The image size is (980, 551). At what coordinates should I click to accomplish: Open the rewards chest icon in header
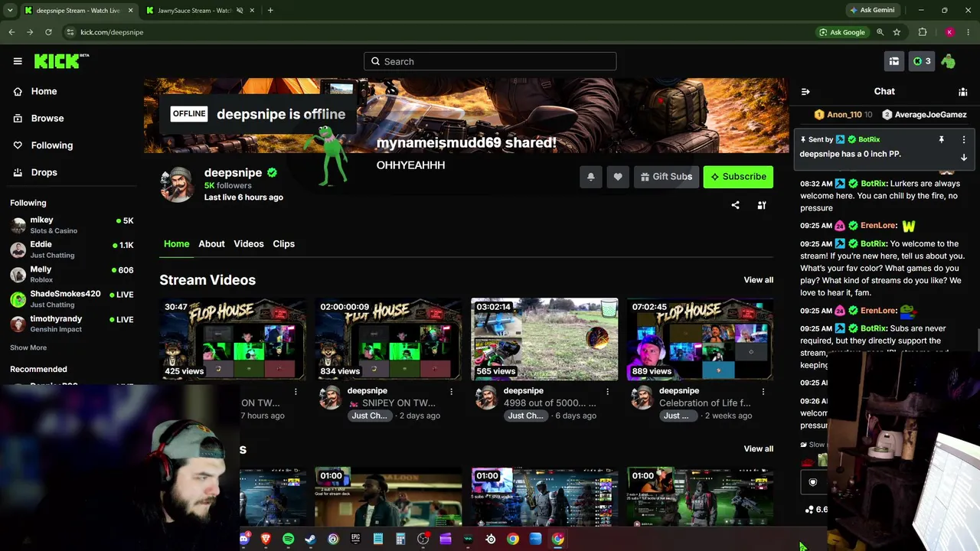tap(893, 61)
